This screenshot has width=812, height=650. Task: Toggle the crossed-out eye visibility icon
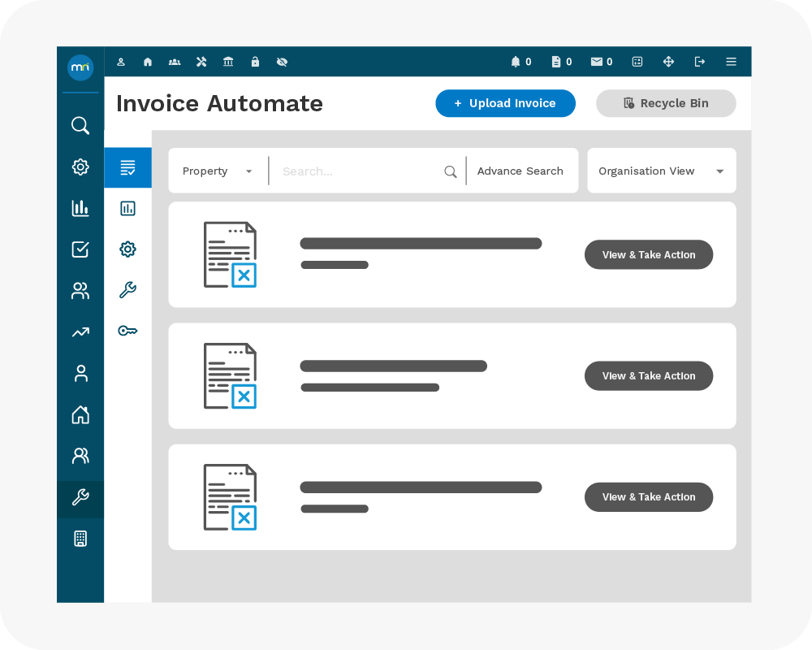(282, 62)
